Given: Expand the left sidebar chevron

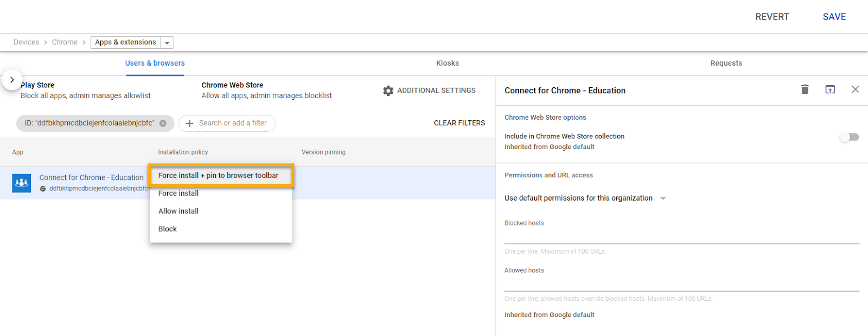Looking at the screenshot, I should pos(12,80).
